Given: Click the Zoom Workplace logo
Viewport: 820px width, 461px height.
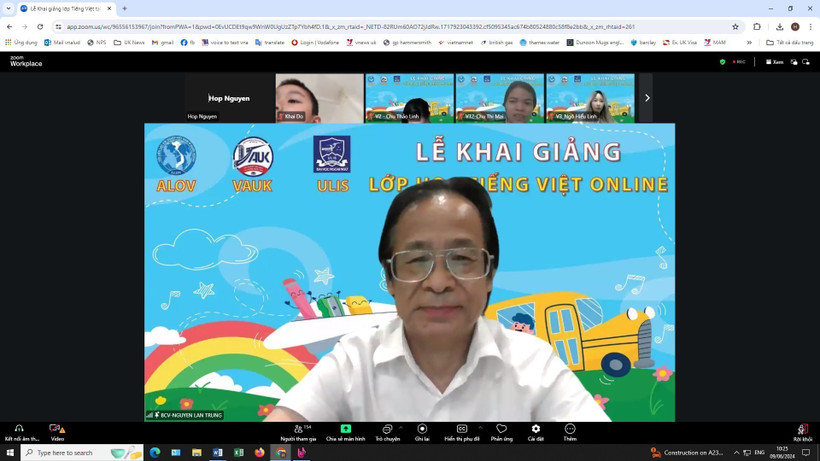Looking at the screenshot, I should pyautogui.click(x=26, y=61).
